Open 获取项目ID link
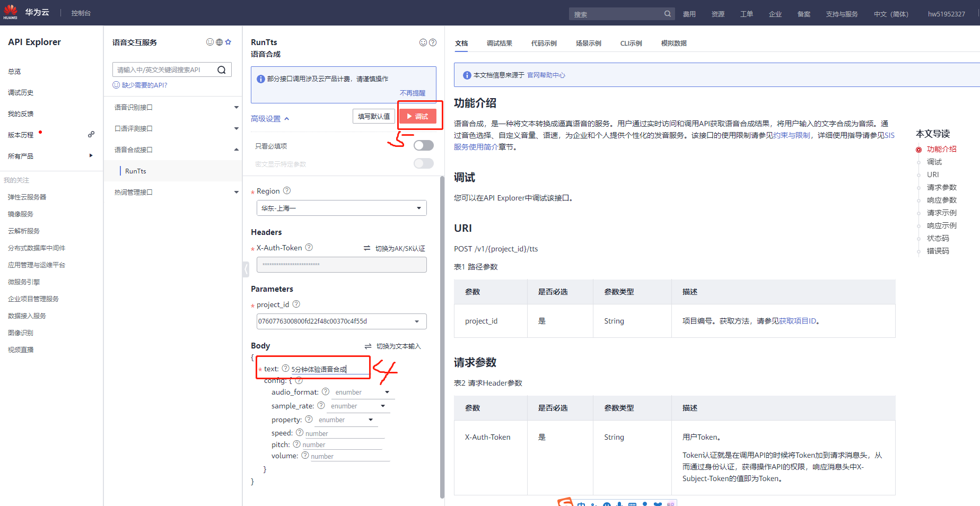Image resolution: width=980 pixels, height=506 pixels. (798, 321)
